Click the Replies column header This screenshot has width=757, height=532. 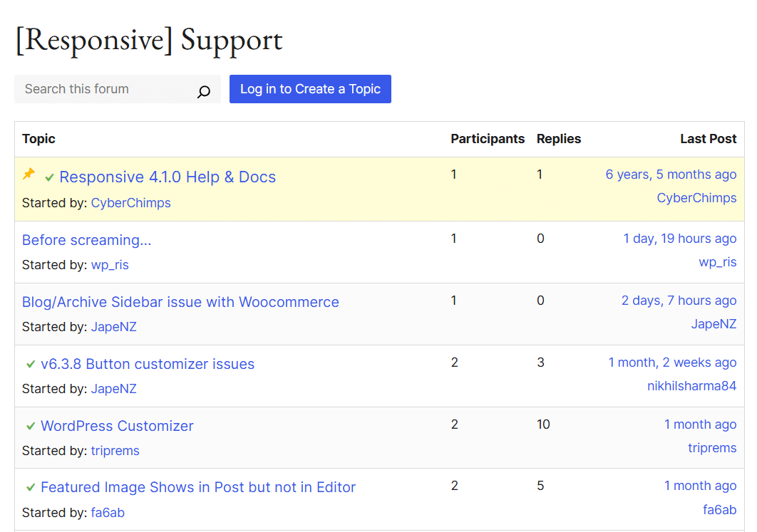(x=559, y=139)
